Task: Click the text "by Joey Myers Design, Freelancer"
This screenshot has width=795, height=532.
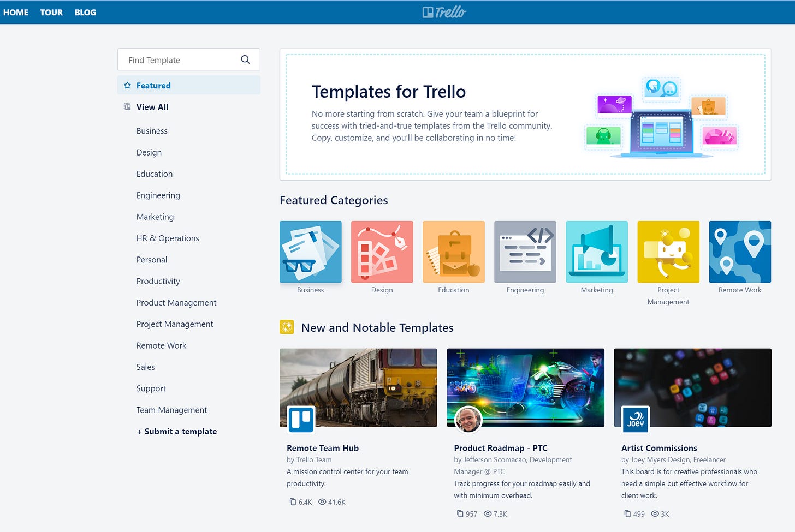Action: (673, 460)
